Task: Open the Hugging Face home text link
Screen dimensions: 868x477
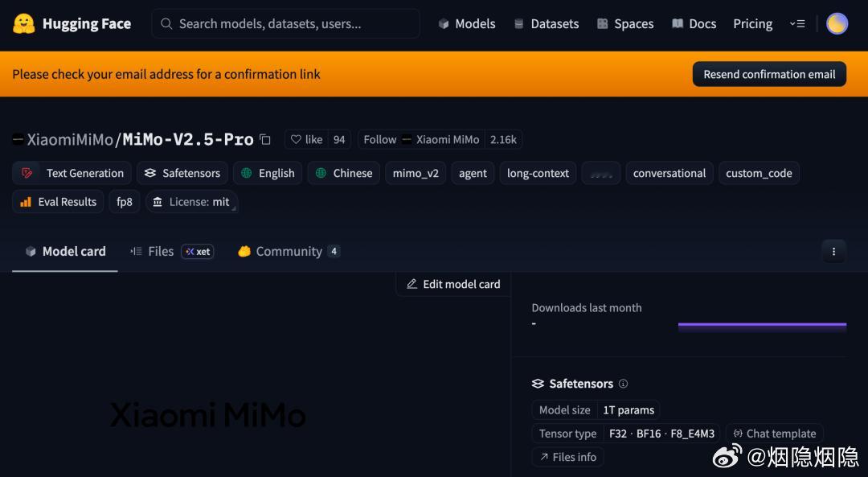Action: pos(86,24)
